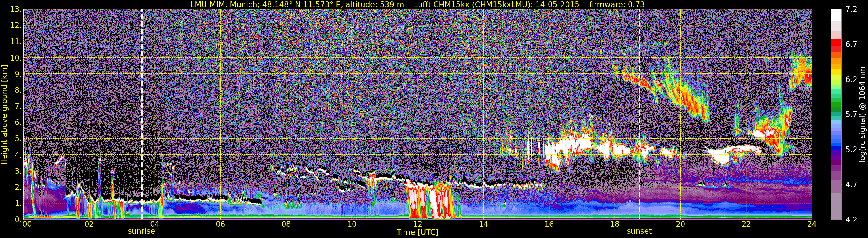Click the '12.' height axis tick label
The image size is (868, 238).
16,25
